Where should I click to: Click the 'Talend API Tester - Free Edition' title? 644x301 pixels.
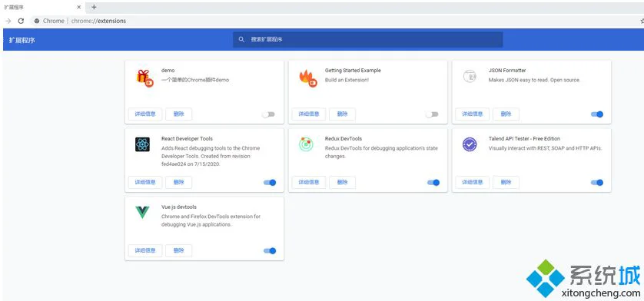point(524,139)
